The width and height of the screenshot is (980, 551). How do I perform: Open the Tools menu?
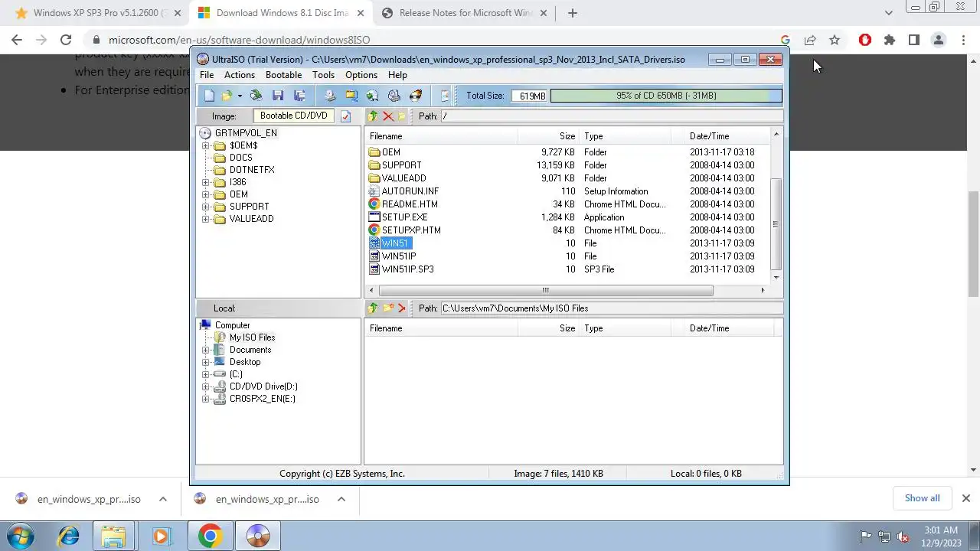(323, 75)
